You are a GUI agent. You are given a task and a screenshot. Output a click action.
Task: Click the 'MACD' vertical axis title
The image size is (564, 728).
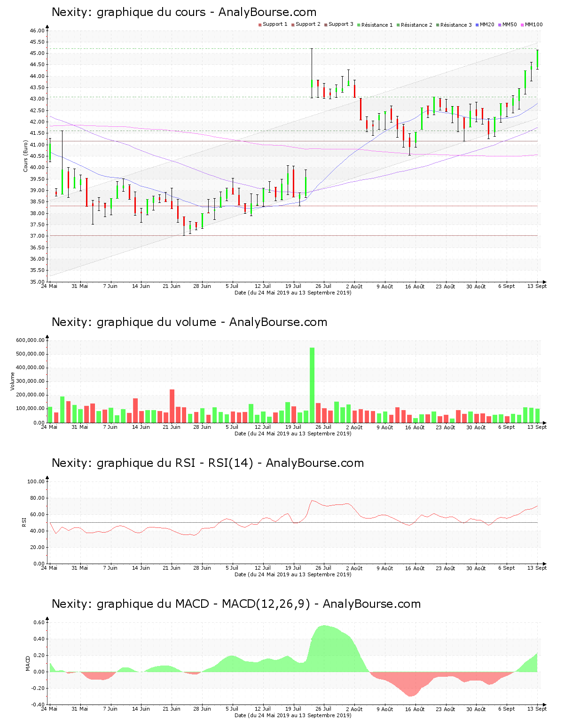point(28,663)
